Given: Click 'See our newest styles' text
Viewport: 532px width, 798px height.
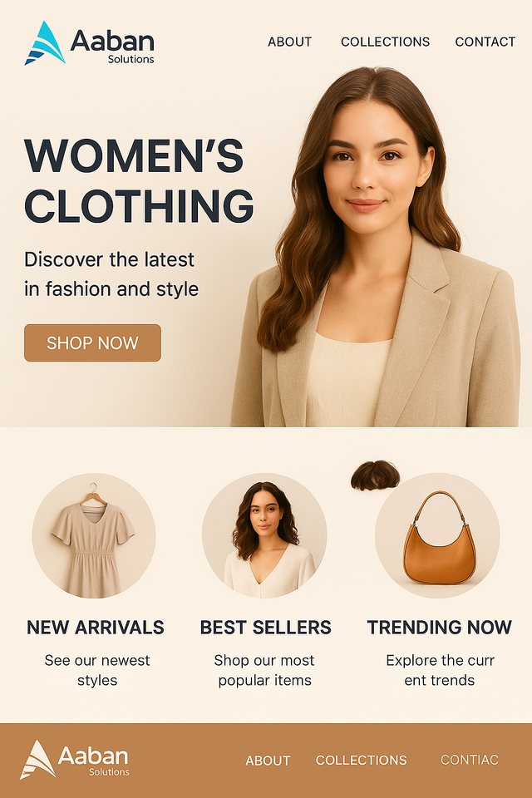Looking at the screenshot, I should click(97, 670).
